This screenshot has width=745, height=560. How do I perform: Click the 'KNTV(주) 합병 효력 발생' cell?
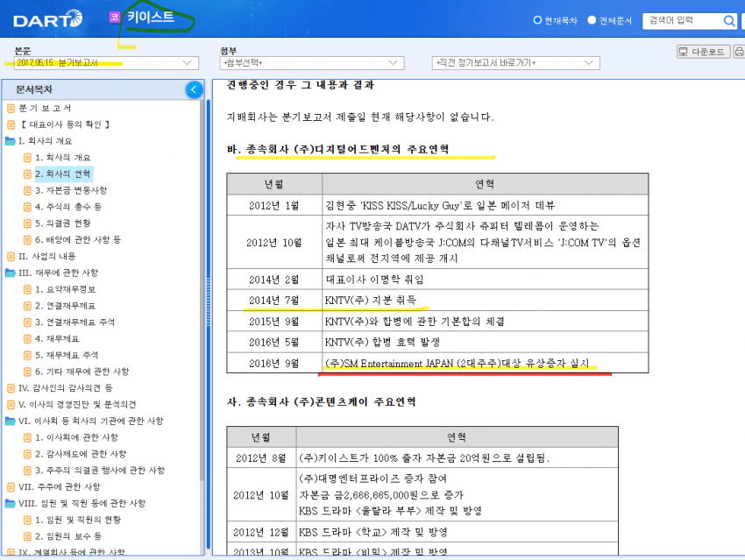pyautogui.click(x=485, y=342)
